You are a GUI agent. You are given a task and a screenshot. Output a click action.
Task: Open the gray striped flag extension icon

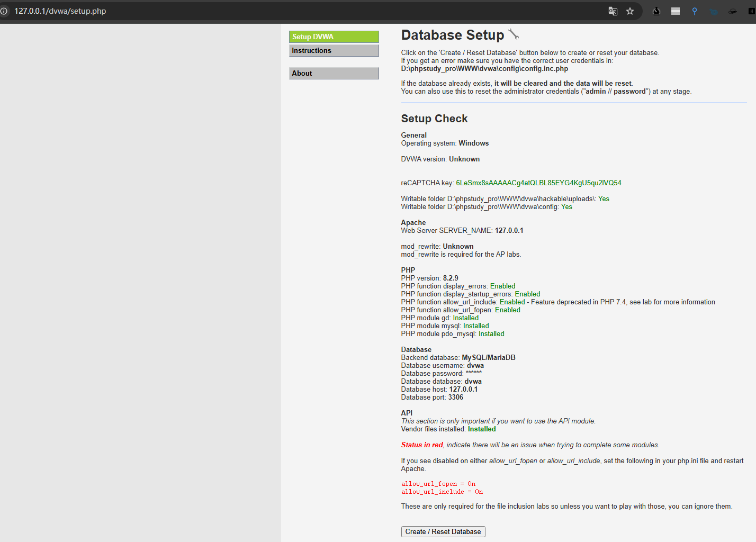[x=676, y=11]
